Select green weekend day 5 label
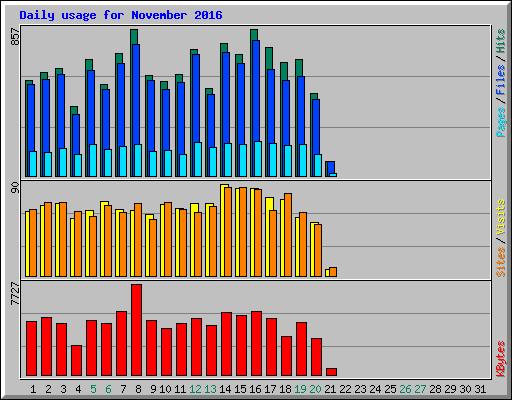The image size is (512, 400). coord(93,389)
